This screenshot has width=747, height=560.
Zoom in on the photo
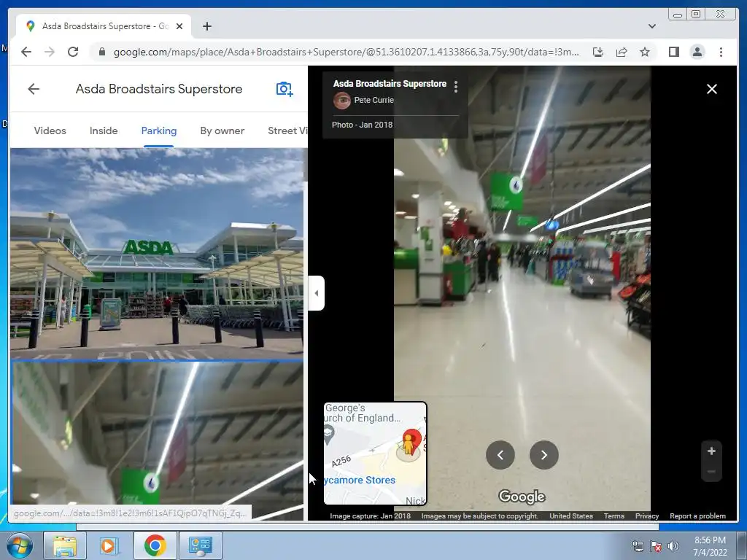coord(711,451)
